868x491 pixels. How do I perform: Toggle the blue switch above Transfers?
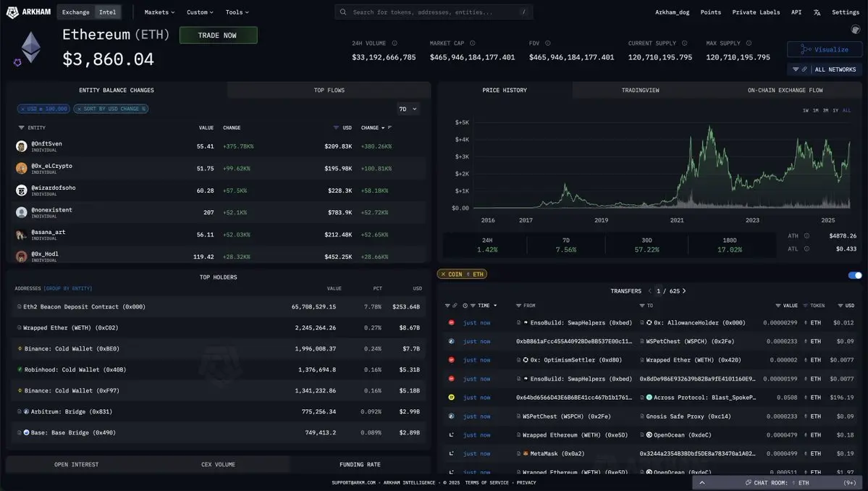click(x=855, y=275)
